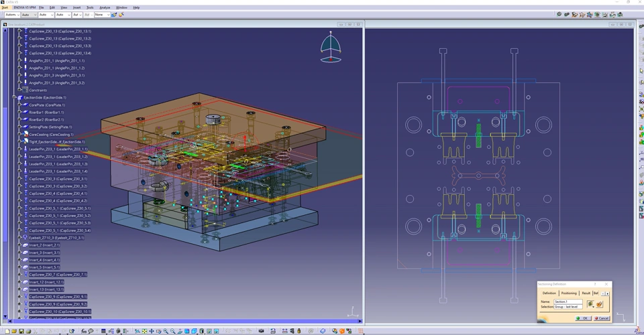
Task: Expand the SettingPlate node
Action: [x=19, y=127]
